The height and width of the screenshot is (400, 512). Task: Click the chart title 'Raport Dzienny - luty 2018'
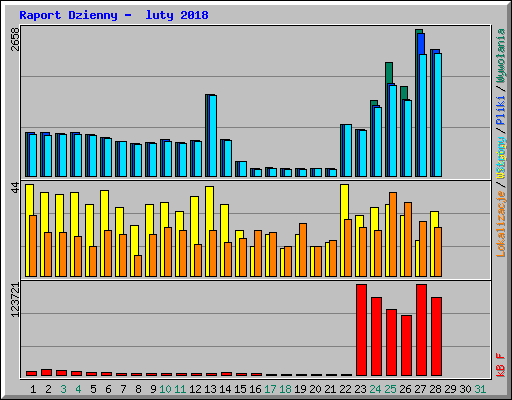[114, 15]
